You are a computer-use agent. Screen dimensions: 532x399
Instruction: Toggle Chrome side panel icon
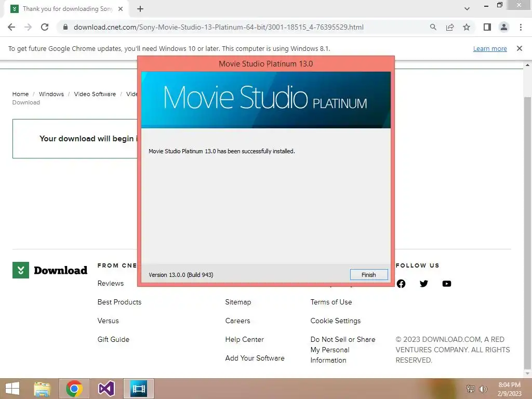pos(487,27)
